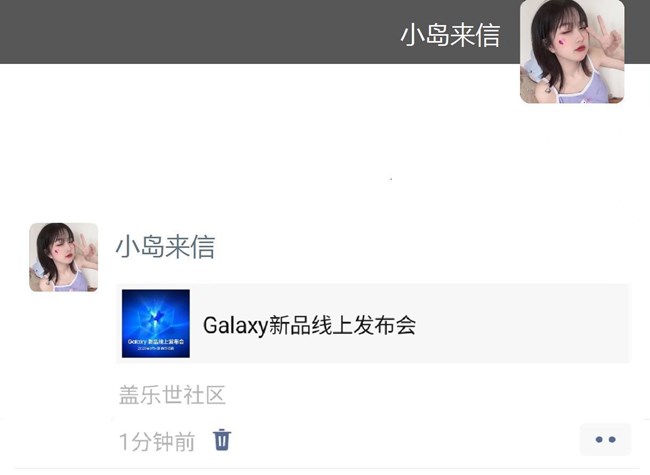Open the shared Galaxy launch event card
The height and width of the screenshot is (475, 650).
(374, 324)
